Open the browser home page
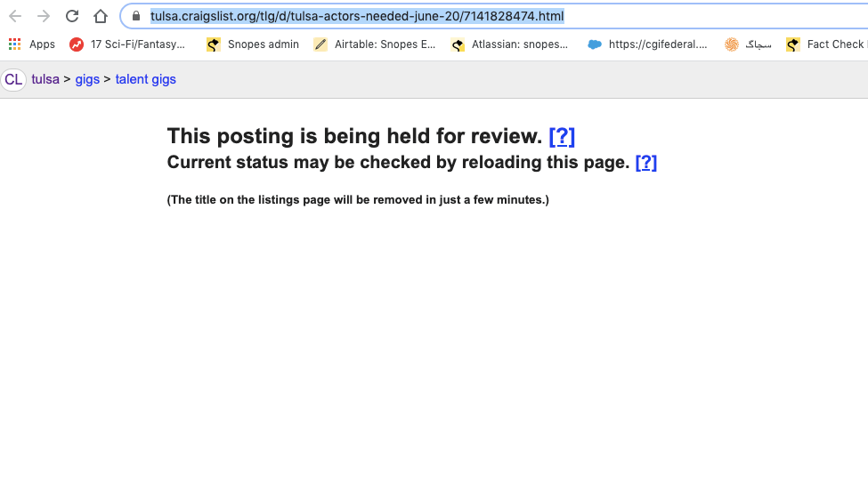 pyautogui.click(x=101, y=16)
